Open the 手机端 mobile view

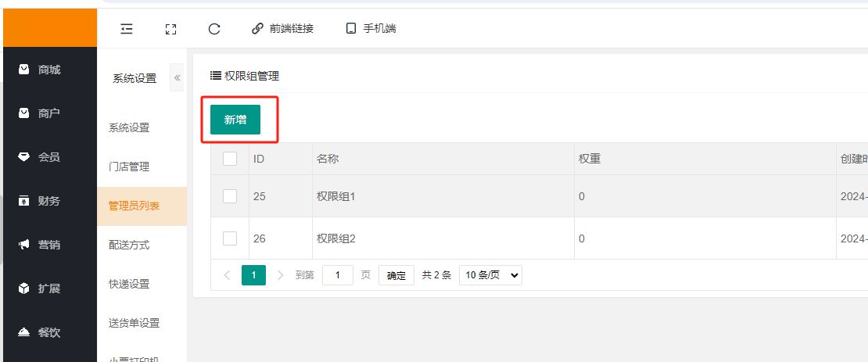coord(371,29)
